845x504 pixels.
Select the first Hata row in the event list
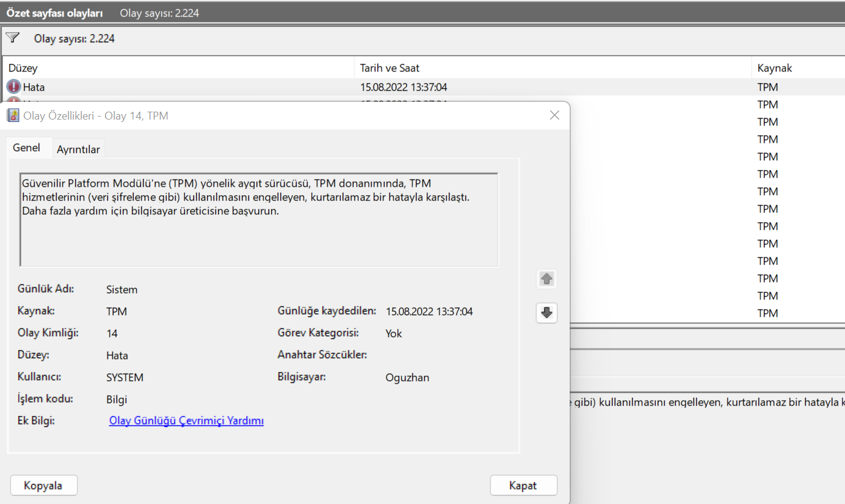click(x=424, y=87)
